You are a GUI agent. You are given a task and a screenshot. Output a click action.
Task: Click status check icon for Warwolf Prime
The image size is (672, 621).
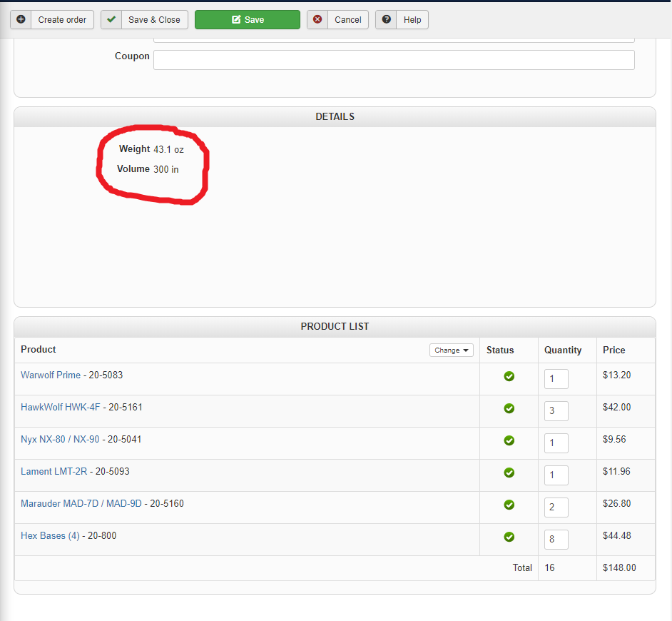(509, 376)
